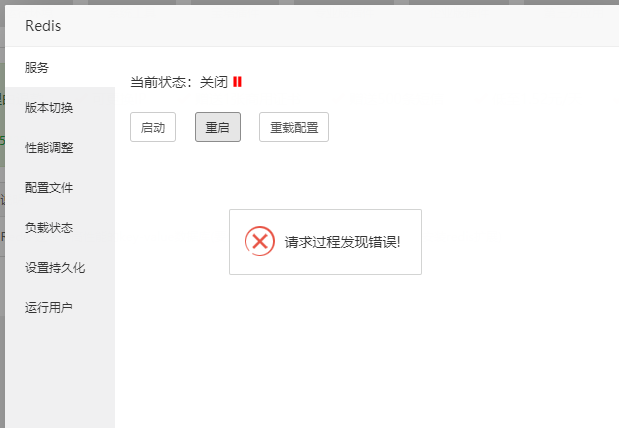619x428 pixels.
Task: Select the 配置文件 tab
Action: [60, 188]
